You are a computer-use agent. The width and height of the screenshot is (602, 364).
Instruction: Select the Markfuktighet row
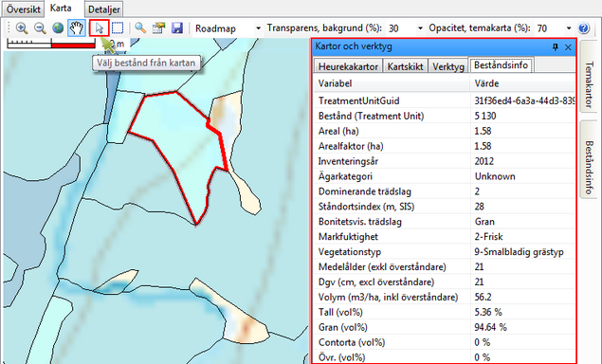[445, 237]
